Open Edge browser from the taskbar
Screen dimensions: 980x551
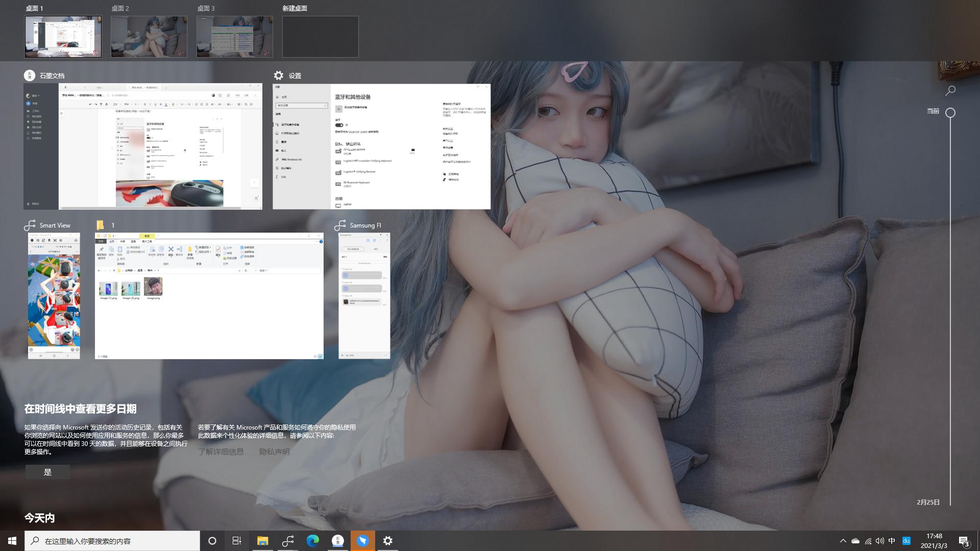[312, 541]
